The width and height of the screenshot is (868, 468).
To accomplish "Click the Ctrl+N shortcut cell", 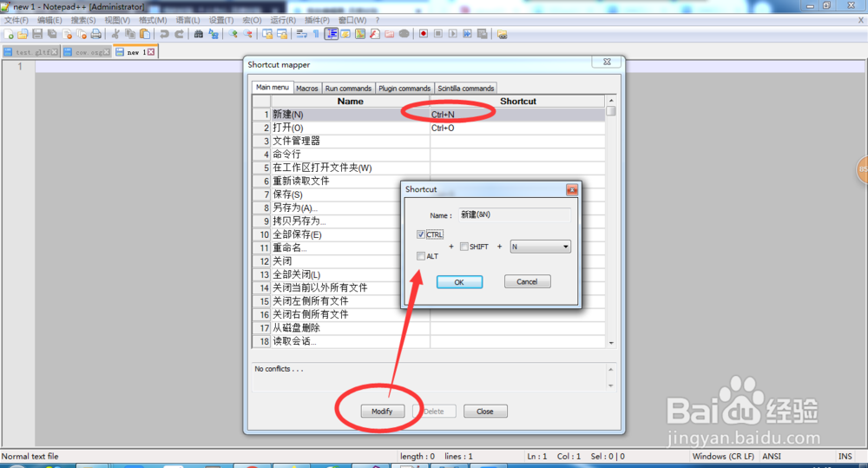I will (x=517, y=115).
